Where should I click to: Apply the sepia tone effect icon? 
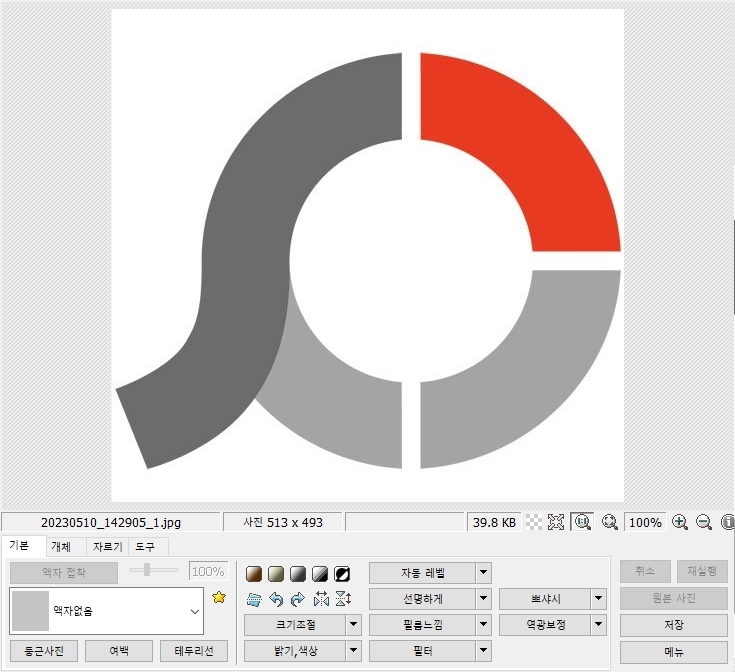point(254,574)
